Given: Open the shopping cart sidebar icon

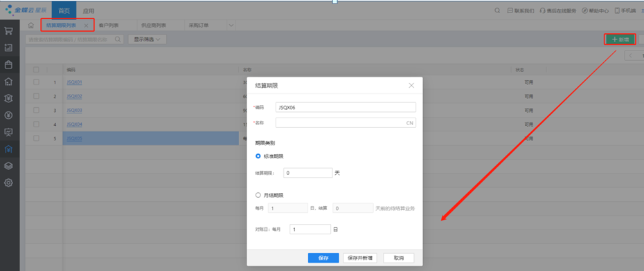Looking at the screenshot, I should pos(8,30).
